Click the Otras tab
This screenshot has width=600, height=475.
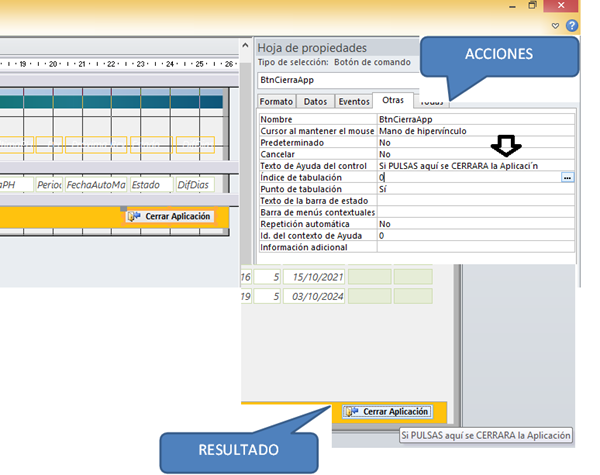tap(393, 101)
